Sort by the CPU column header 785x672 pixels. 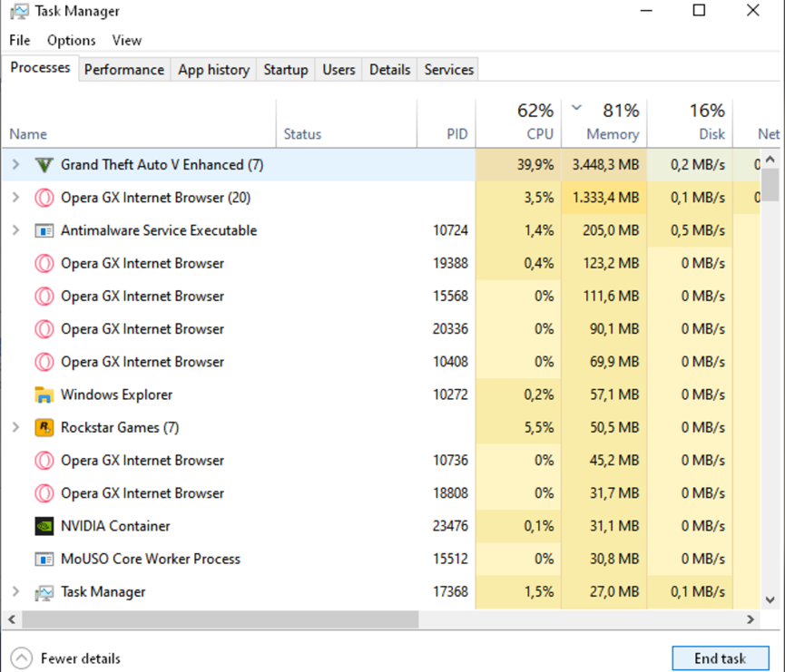[x=519, y=123]
